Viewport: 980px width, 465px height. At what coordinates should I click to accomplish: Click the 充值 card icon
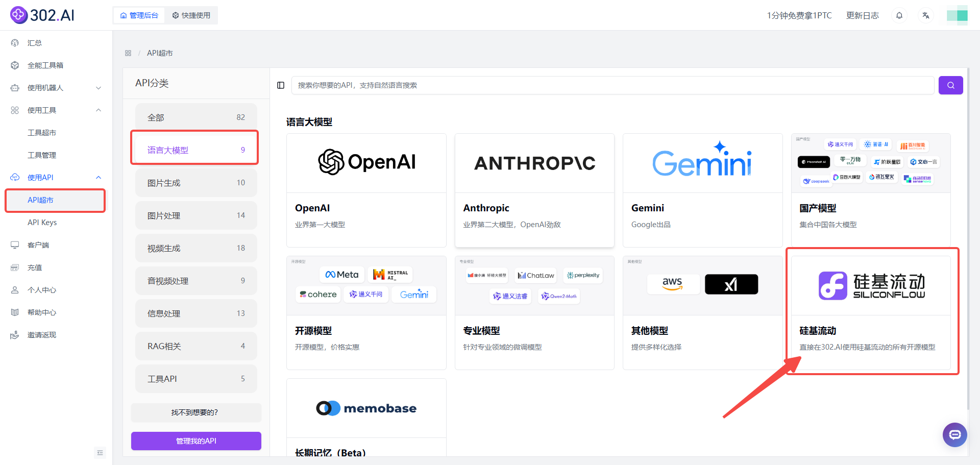(x=15, y=267)
